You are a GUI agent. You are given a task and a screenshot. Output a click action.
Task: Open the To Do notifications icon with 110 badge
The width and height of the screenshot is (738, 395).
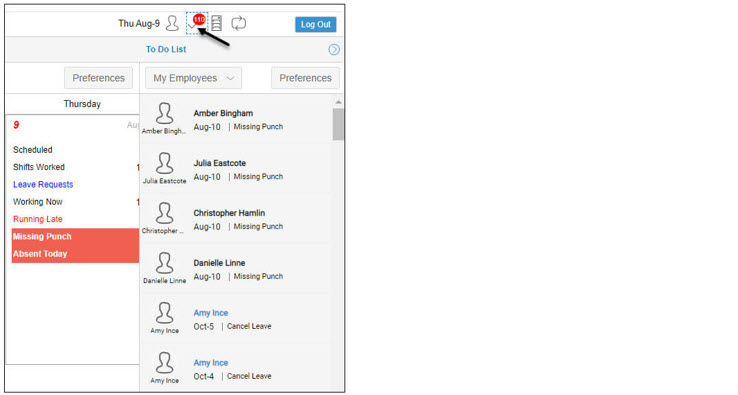196,23
